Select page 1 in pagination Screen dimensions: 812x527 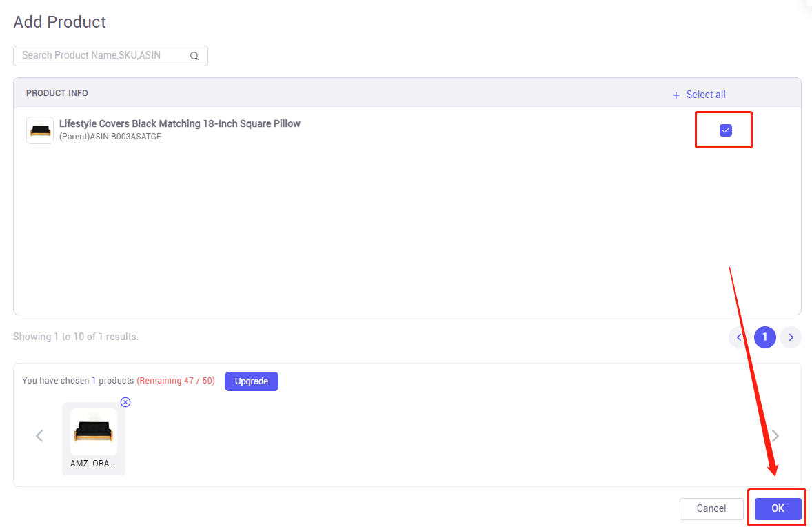[x=765, y=337]
